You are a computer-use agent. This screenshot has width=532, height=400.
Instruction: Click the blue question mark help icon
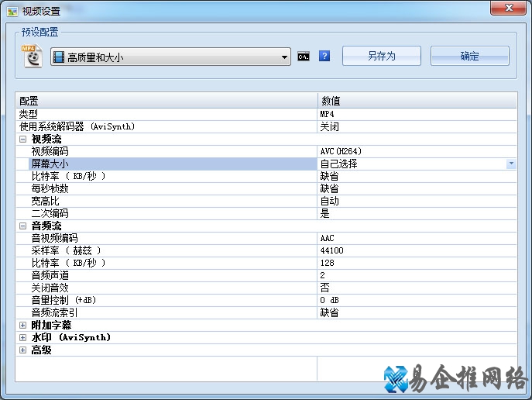(324, 56)
